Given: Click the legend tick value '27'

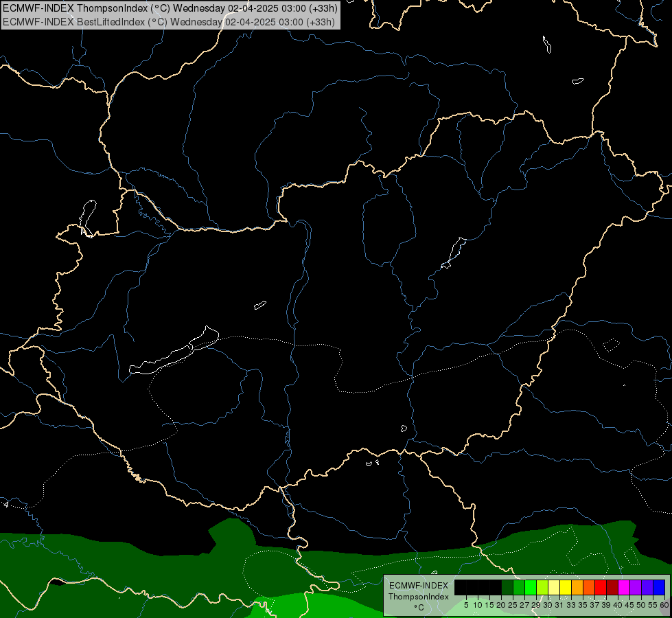Looking at the screenshot, I should (x=524, y=605).
